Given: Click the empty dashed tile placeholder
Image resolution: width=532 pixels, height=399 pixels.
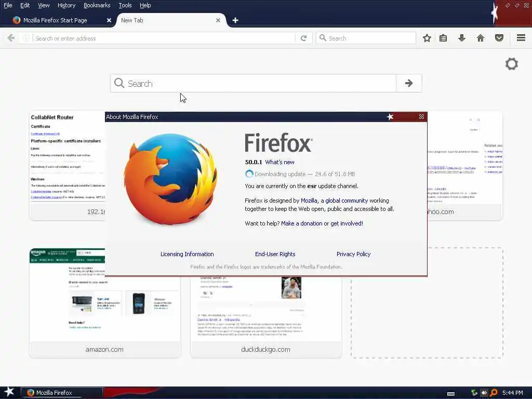Looking at the screenshot, I should pos(427,303).
